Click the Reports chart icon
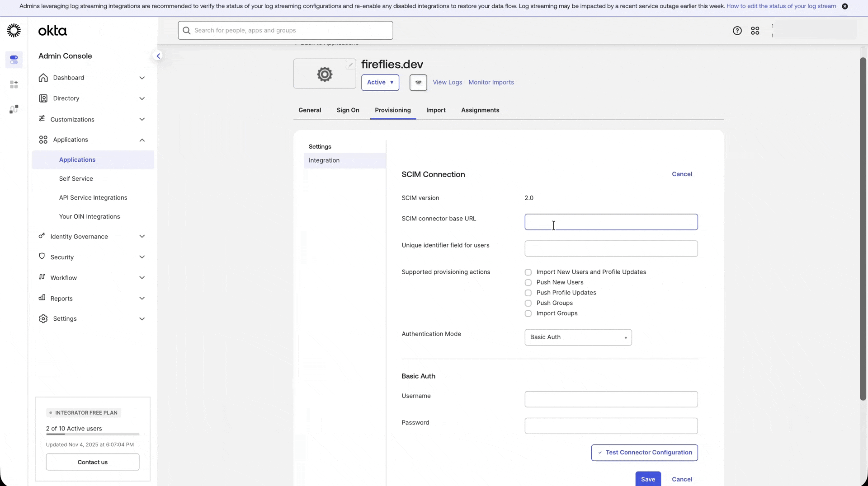Viewport: 868px width, 486px height. (x=42, y=298)
